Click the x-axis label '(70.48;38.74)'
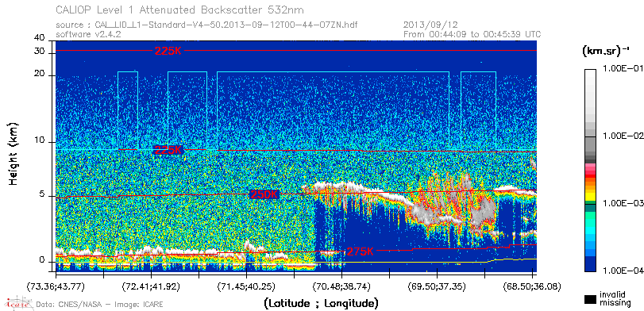This screenshot has height=311, width=644. pyautogui.click(x=341, y=286)
